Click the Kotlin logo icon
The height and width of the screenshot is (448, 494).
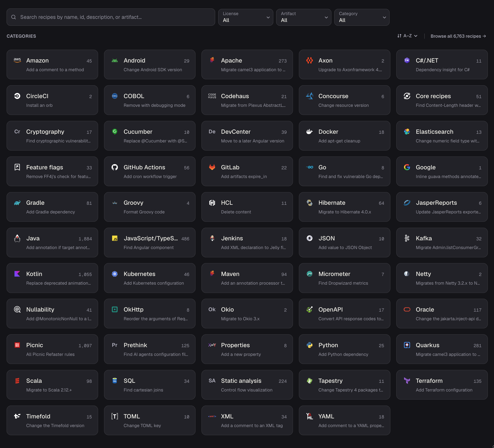17,274
